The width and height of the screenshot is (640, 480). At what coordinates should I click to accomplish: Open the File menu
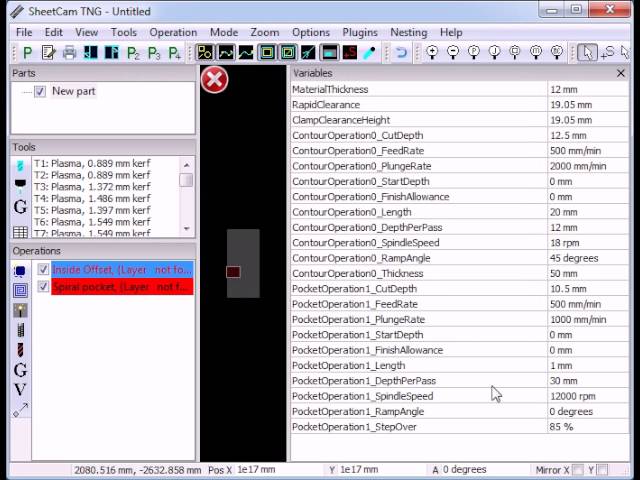24,32
